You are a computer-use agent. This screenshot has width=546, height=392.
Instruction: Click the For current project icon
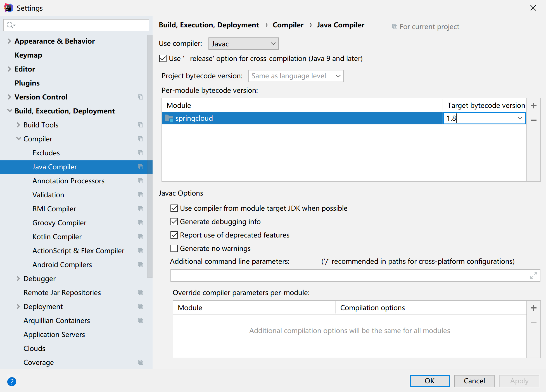tap(395, 27)
